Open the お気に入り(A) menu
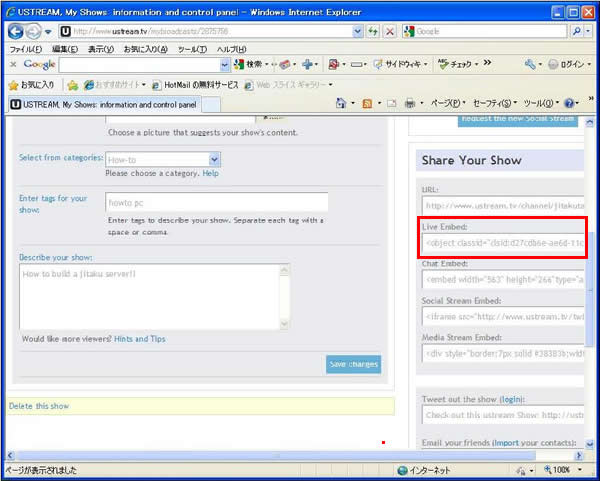This screenshot has width=600, height=481. (145, 49)
